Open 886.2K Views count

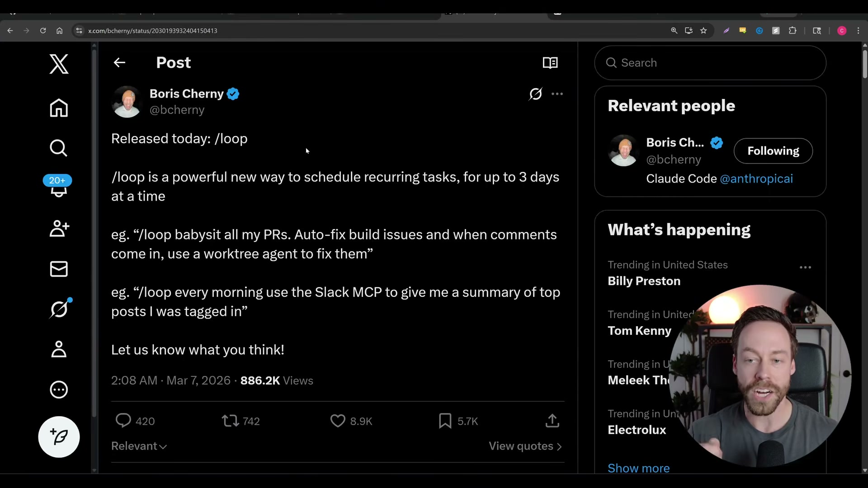pyautogui.click(x=277, y=381)
